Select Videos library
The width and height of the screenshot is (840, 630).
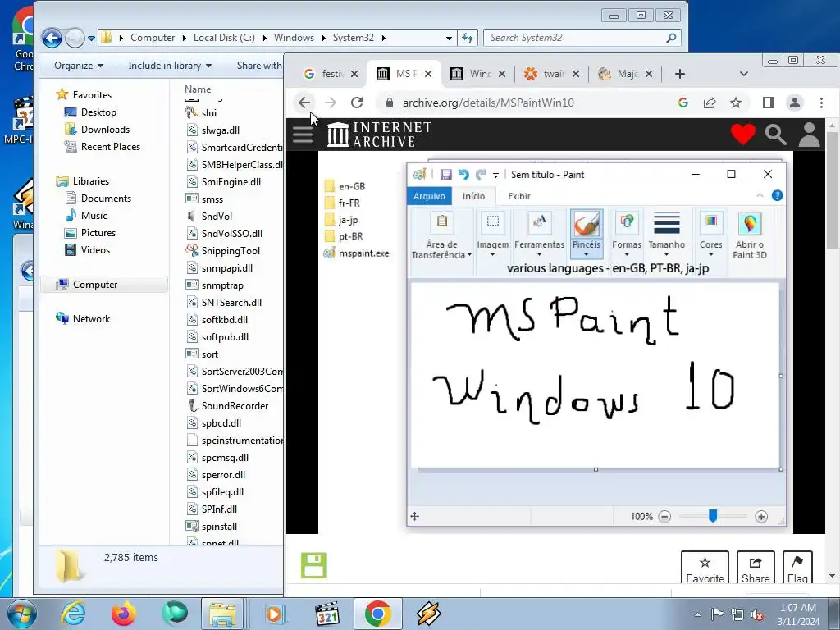95,249
